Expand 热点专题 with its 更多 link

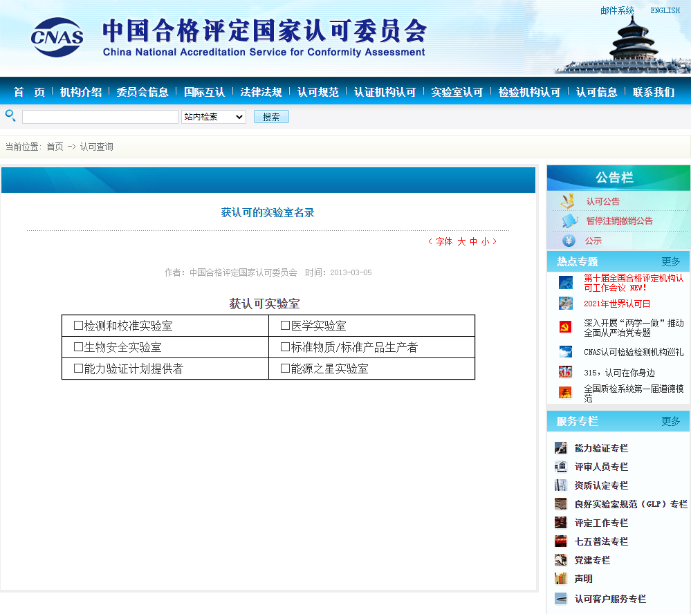pyautogui.click(x=670, y=261)
